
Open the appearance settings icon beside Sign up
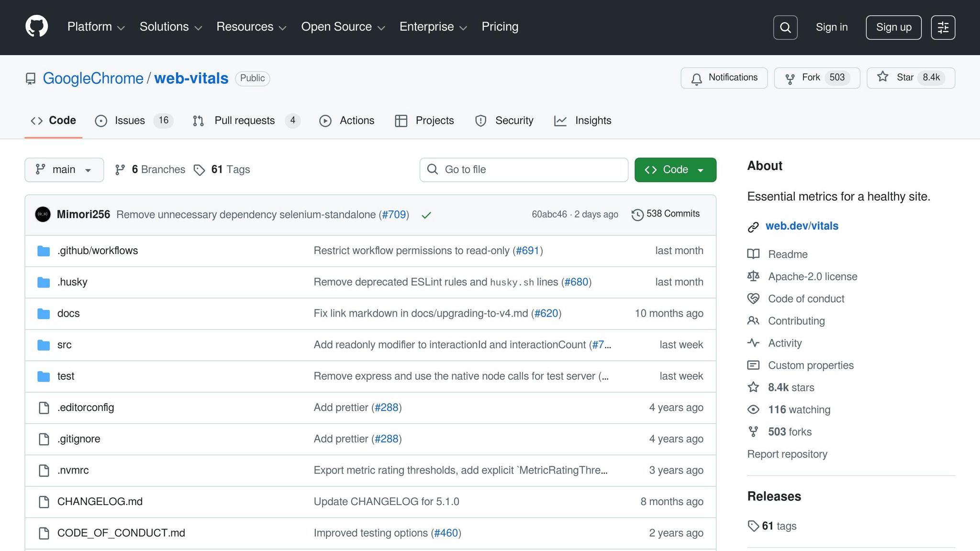tap(943, 27)
